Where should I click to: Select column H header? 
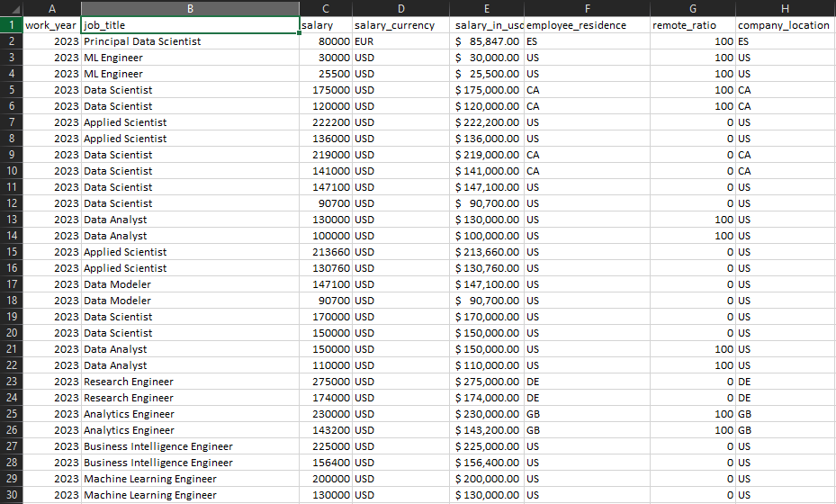coord(786,8)
